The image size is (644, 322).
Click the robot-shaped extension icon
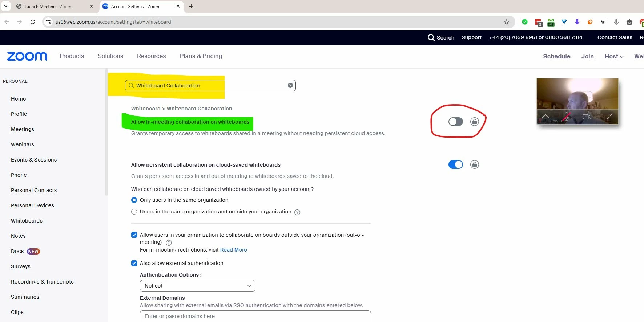pos(629,22)
